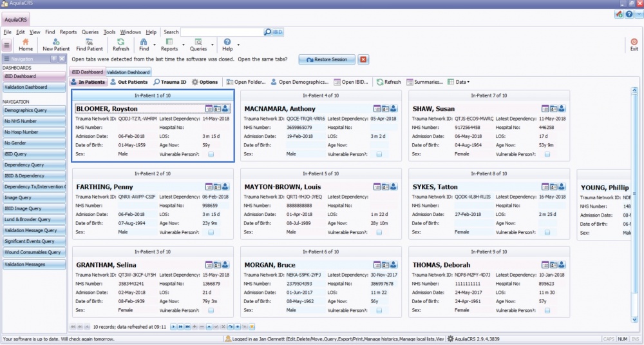This screenshot has width=644, height=345.
Task: Tick Vulnerable Person for Louis Mayton-Brown
Action: coord(379,232)
